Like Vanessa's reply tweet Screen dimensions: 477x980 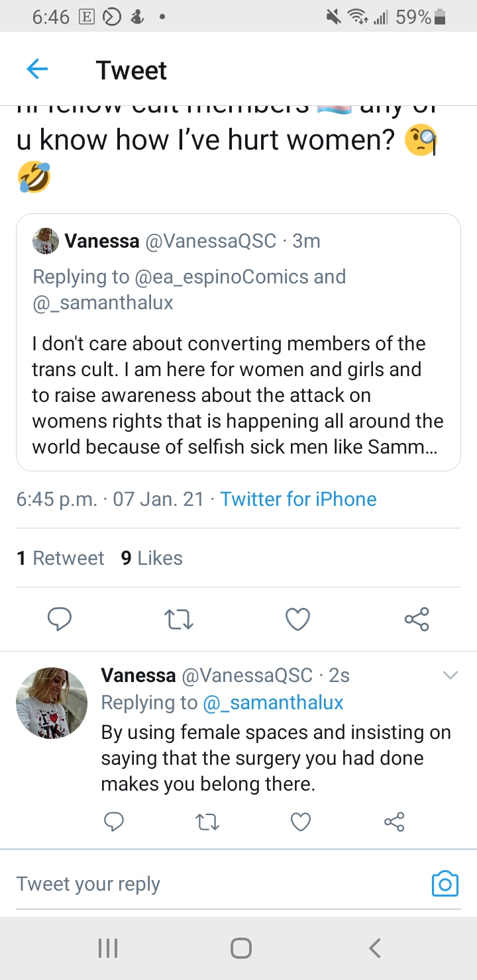[x=301, y=822]
